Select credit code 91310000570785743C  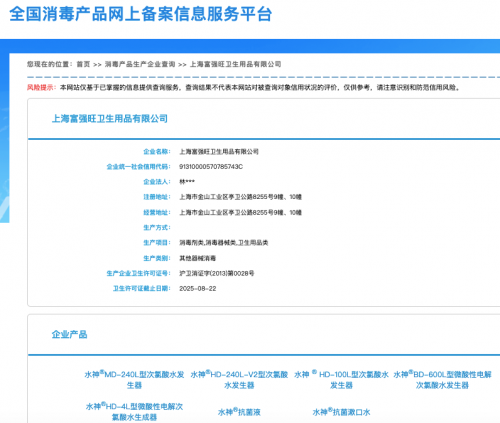pyautogui.click(x=211, y=166)
